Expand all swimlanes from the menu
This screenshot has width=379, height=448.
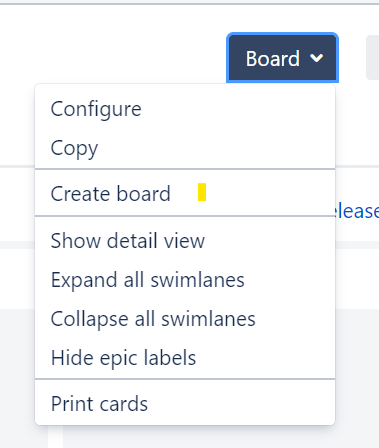click(x=185, y=280)
